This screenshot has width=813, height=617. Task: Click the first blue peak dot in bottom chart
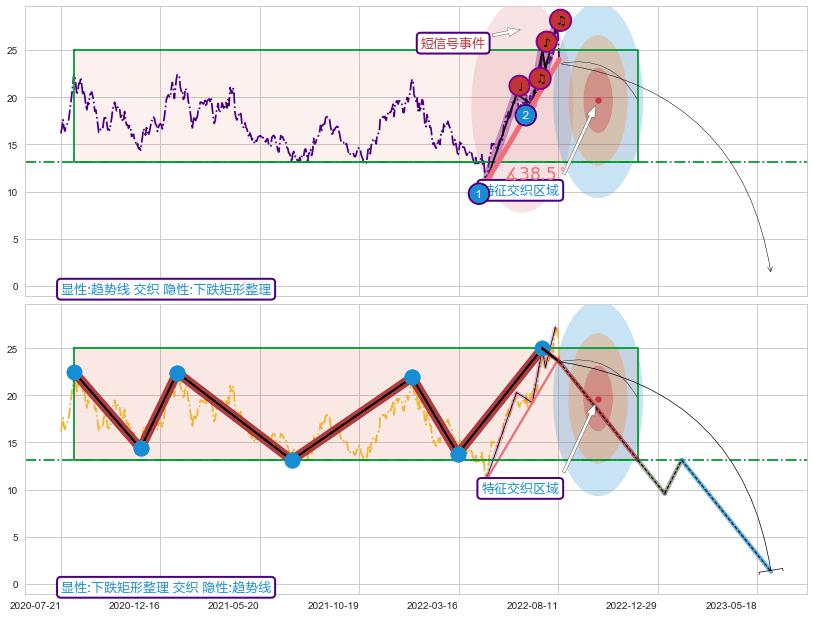[x=74, y=372]
